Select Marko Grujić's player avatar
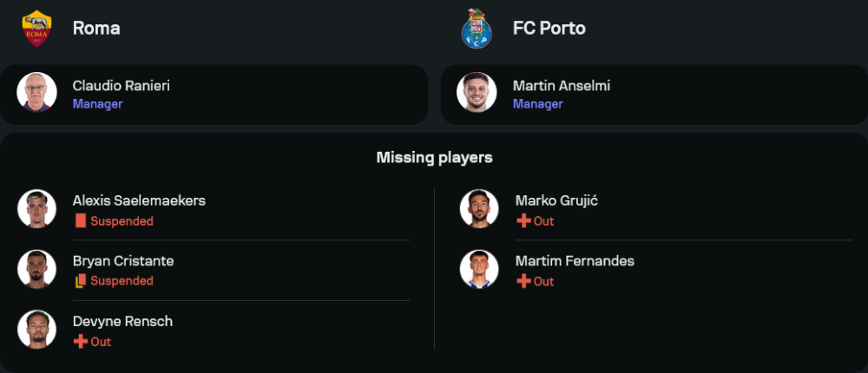Image resolution: width=868 pixels, height=373 pixels. click(479, 208)
